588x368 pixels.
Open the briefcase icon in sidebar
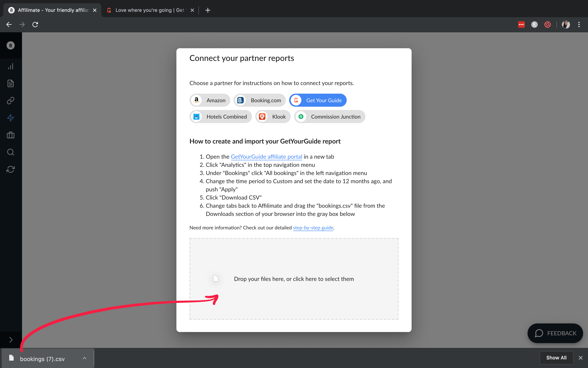coord(10,135)
